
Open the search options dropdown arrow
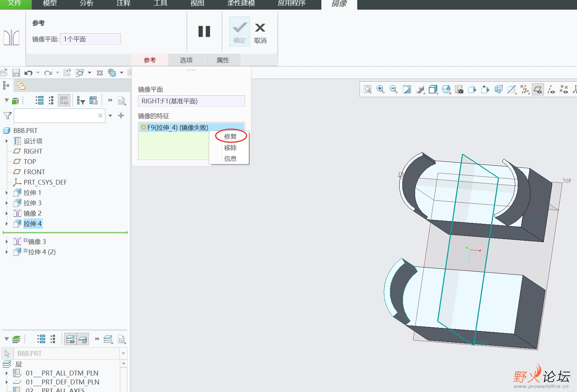coord(110,116)
